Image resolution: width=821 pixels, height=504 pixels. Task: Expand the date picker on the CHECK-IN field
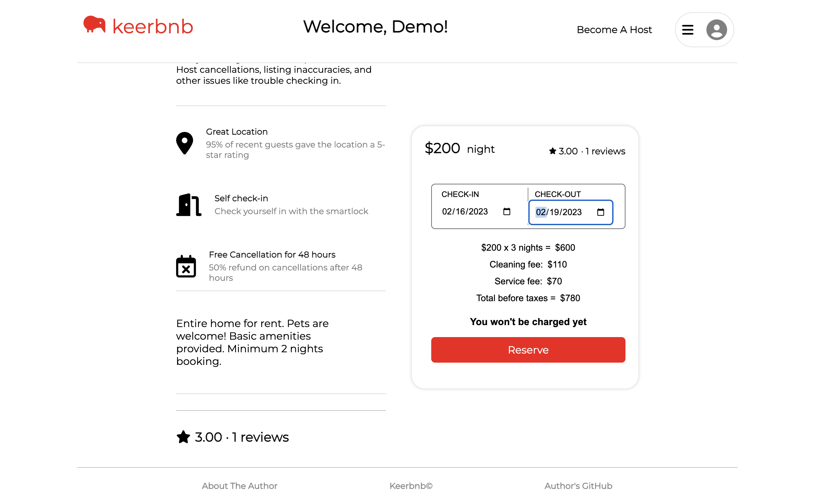pos(507,211)
